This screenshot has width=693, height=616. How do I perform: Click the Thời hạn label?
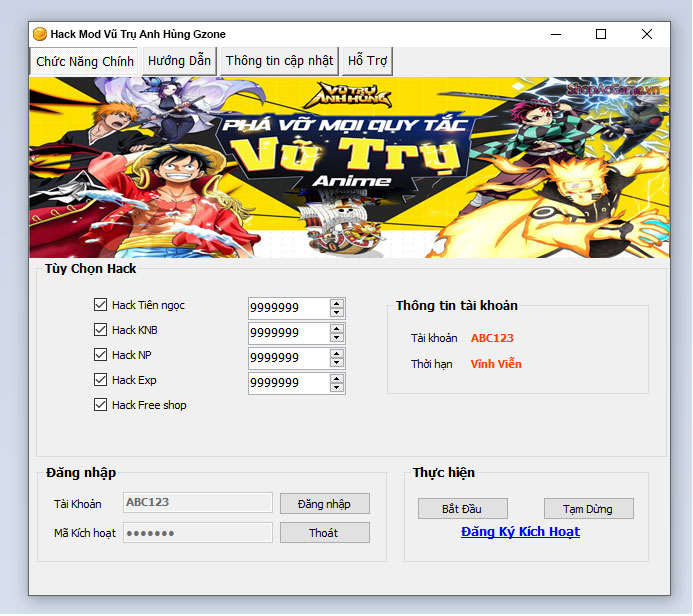pos(431,364)
